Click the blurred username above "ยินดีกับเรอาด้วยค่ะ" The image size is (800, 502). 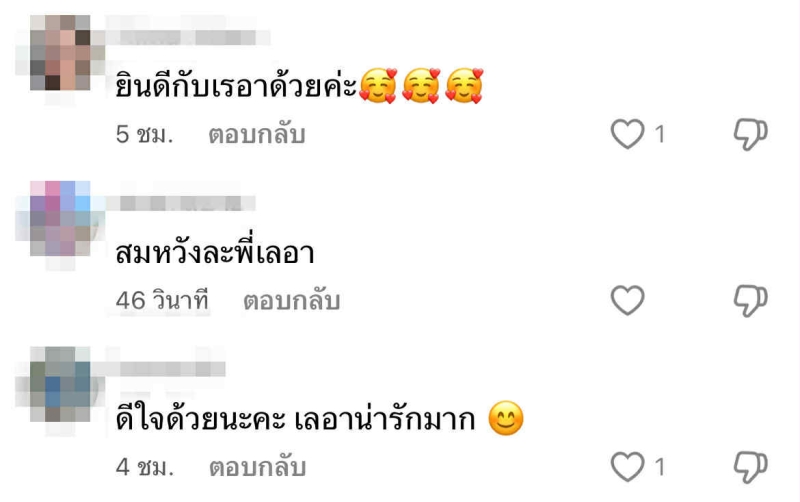188,37
